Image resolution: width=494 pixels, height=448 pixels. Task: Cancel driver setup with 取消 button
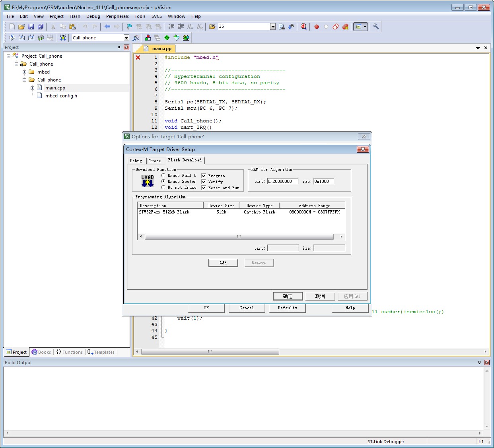point(320,296)
